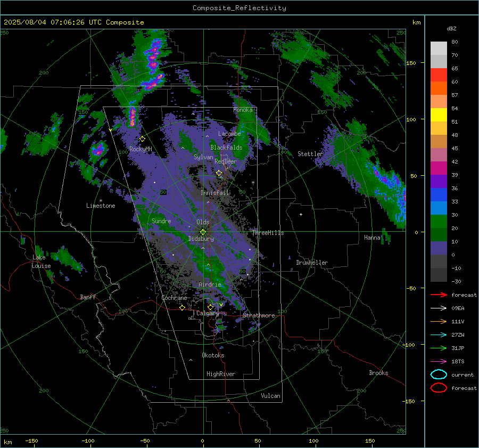Screen dimensions: 479x448
Task: Click the Ponoka city label
Action: [x=243, y=110]
